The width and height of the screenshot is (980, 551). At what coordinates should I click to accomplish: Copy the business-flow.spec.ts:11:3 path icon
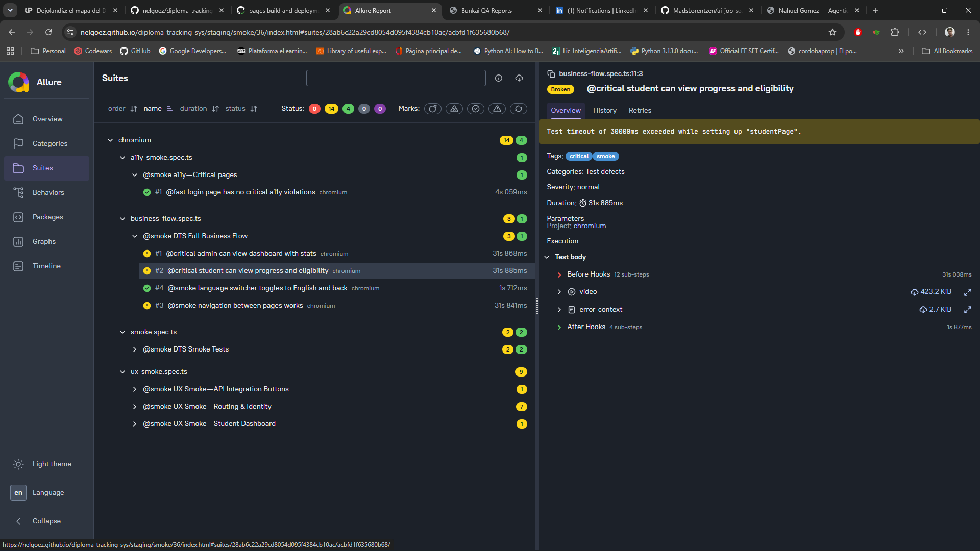tap(551, 74)
